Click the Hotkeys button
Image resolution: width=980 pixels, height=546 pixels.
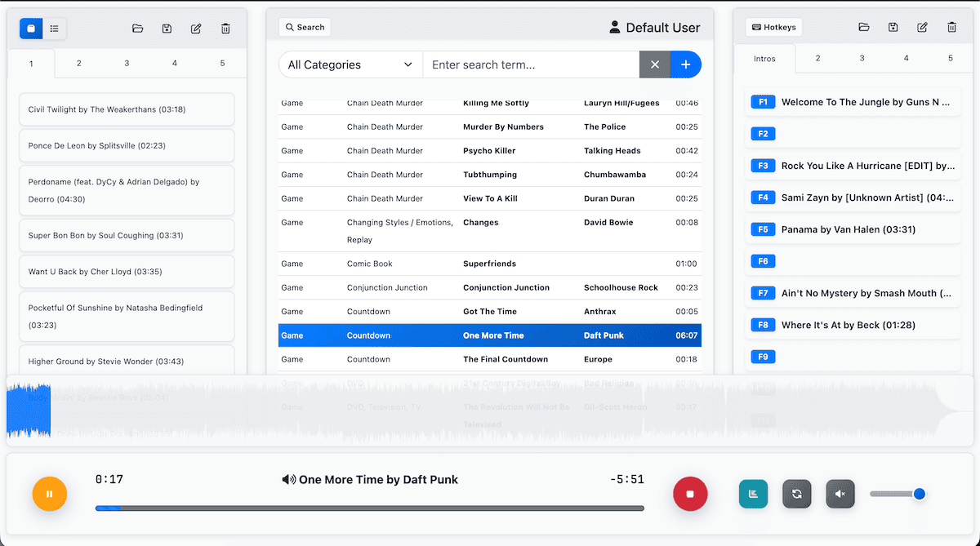(x=774, y=27)
